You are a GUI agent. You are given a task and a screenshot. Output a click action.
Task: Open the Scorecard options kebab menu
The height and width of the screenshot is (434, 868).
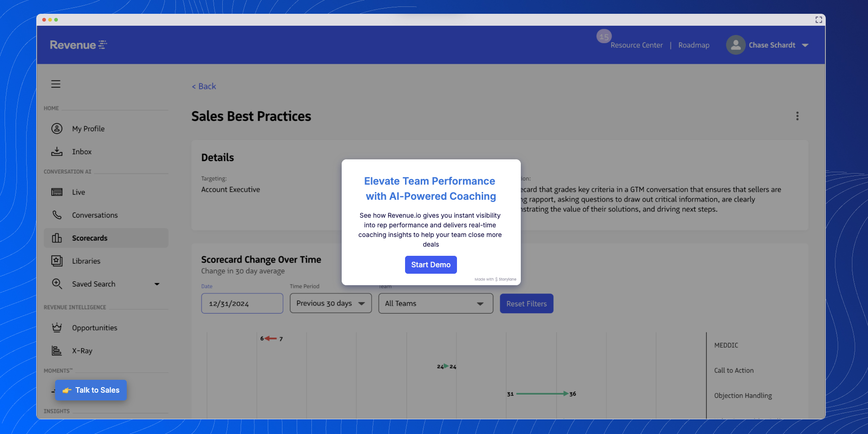(797, 116)
